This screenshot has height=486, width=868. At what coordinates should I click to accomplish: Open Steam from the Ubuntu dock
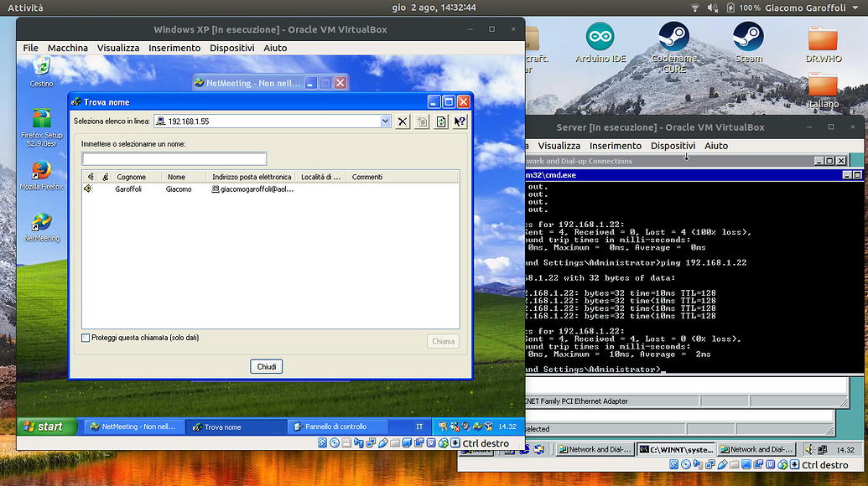(749, 39)
